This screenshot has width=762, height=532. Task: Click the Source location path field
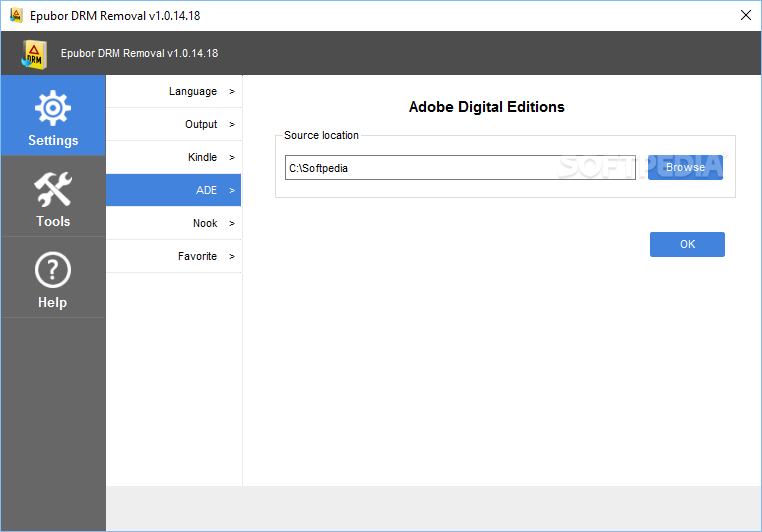460,168
